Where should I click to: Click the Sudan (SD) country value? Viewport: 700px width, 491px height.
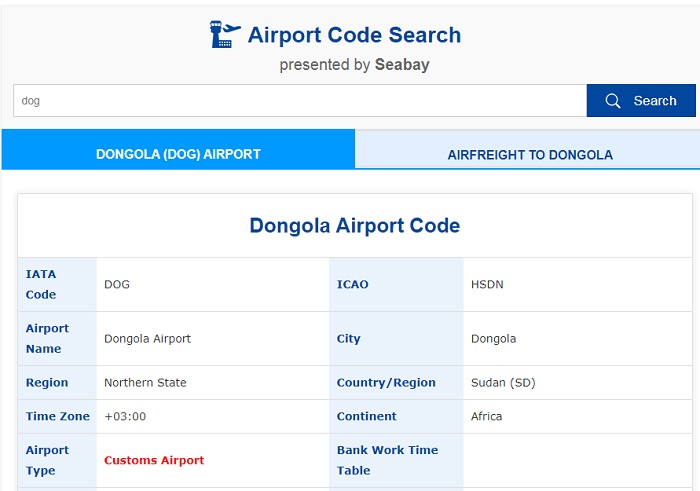pos(503,383)
